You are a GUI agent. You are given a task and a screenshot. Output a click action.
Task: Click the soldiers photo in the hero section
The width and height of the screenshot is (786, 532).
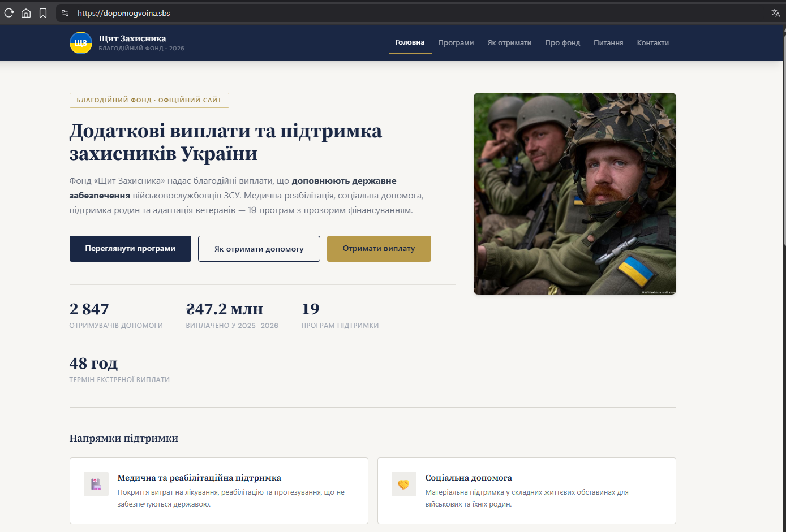tap(574, 193)
